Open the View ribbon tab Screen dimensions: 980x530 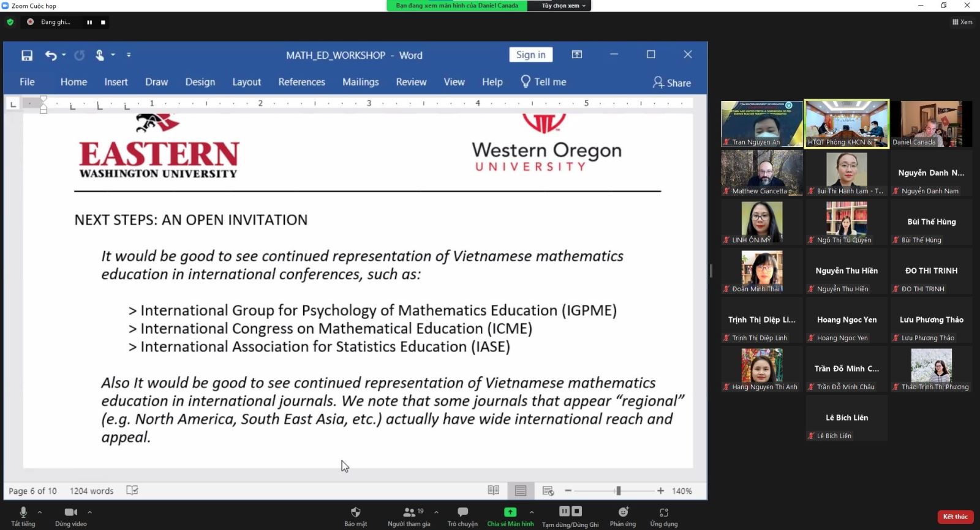[454, 82]
